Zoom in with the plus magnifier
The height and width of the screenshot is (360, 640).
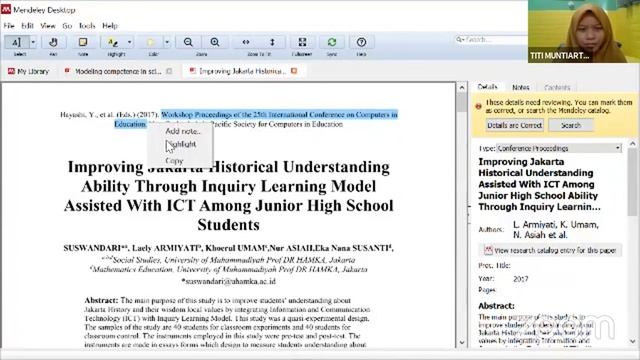click(x=215, y=42)
